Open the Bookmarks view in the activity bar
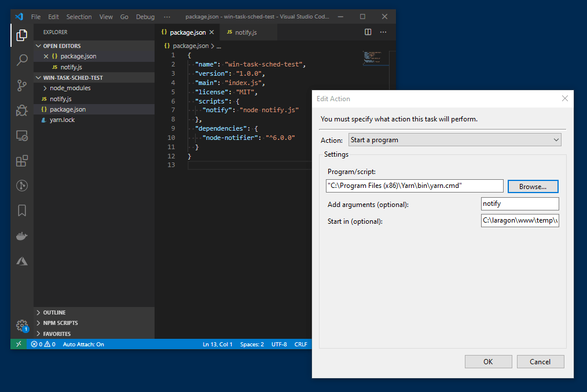 22,210
